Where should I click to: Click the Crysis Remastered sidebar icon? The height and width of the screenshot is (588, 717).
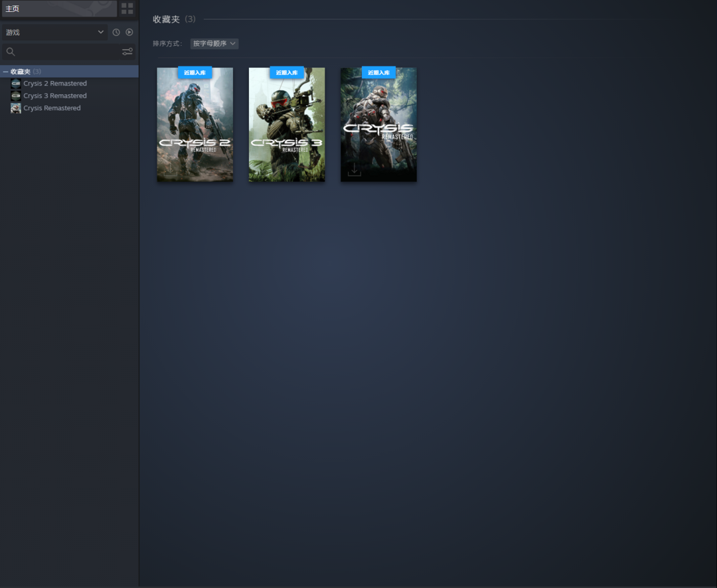click(x=16, y=108)
